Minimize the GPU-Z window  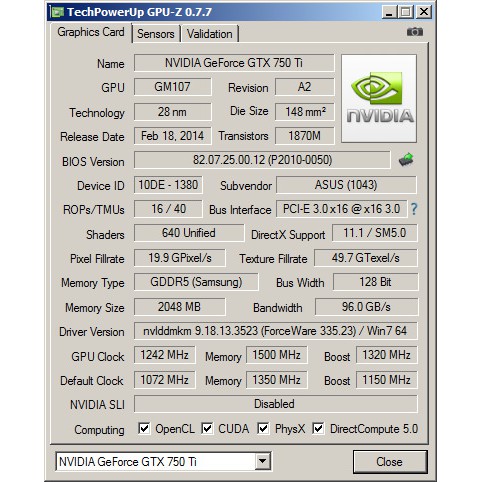(389, 12)
